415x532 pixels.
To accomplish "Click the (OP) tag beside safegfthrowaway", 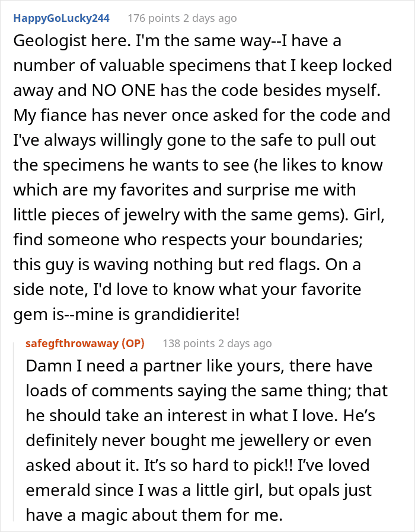I will coord(133,344).
